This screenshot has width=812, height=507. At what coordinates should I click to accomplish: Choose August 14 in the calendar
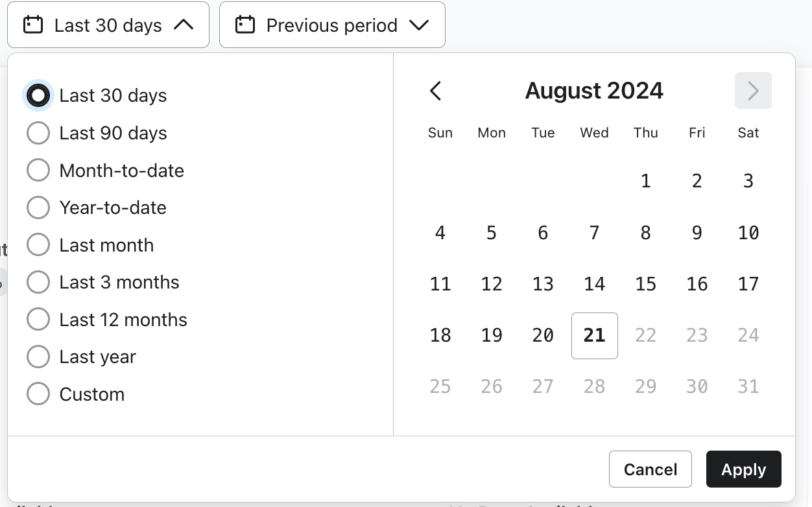594,284
